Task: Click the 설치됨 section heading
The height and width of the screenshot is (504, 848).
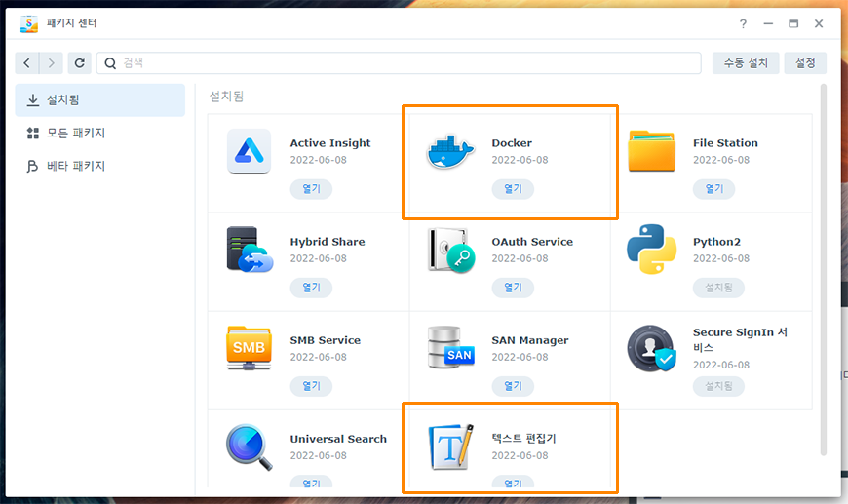Action: 226,97
